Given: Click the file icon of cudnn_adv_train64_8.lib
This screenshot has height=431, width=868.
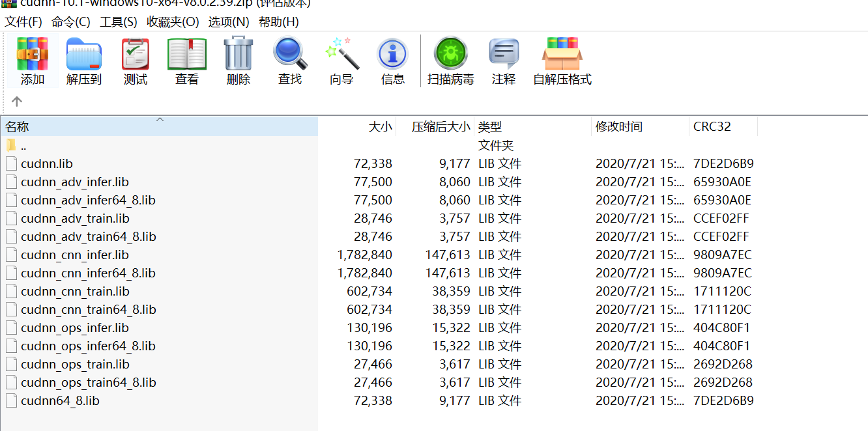Looking at the screenshot, I should (x=10, y=236).
